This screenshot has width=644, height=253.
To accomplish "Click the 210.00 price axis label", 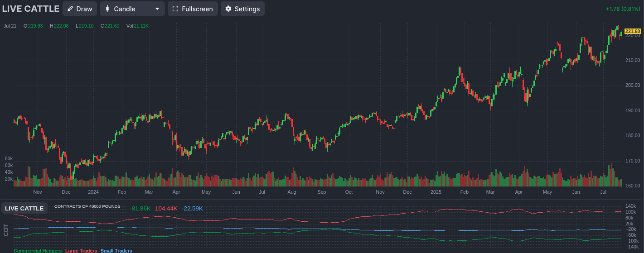I will pos(633,60).
